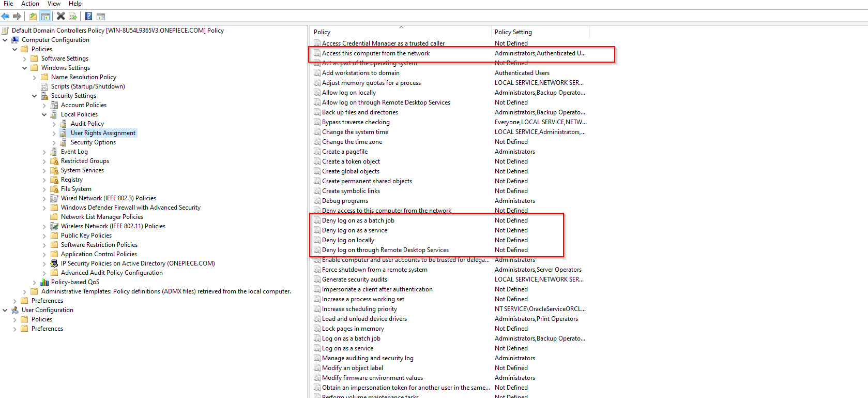Click the Default Domain Controllers Policy scroll icon

[x=6, y=31]
